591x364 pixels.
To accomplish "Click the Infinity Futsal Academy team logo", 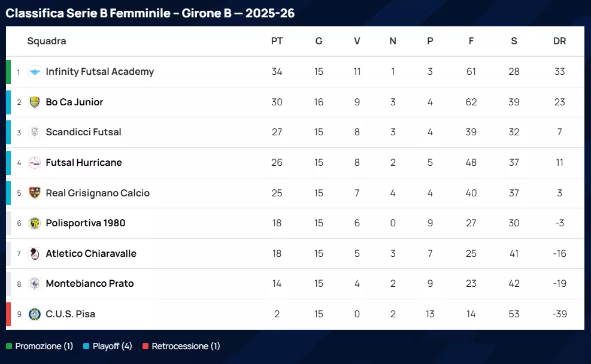I will [35, 72].
